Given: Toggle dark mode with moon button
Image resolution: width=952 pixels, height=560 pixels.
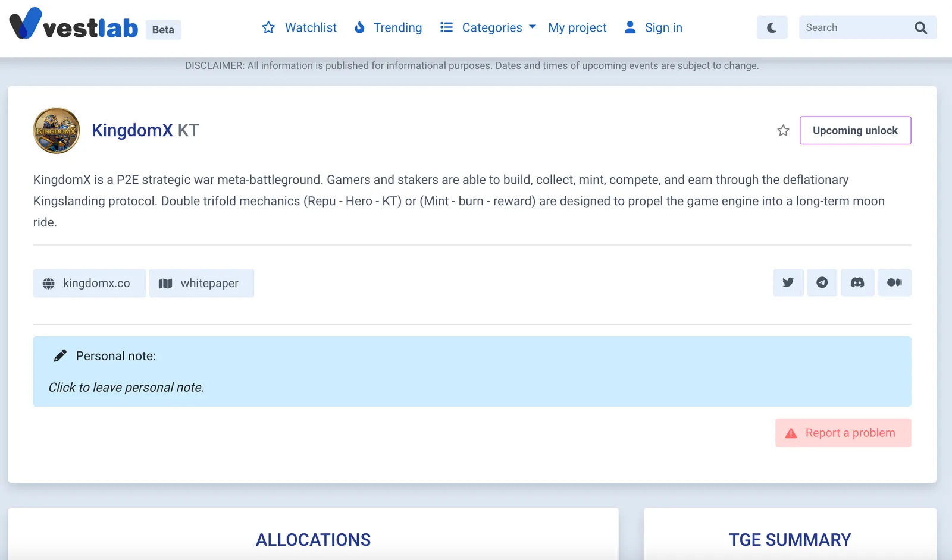Looking at the screenshot, I should tap(772, 27).
